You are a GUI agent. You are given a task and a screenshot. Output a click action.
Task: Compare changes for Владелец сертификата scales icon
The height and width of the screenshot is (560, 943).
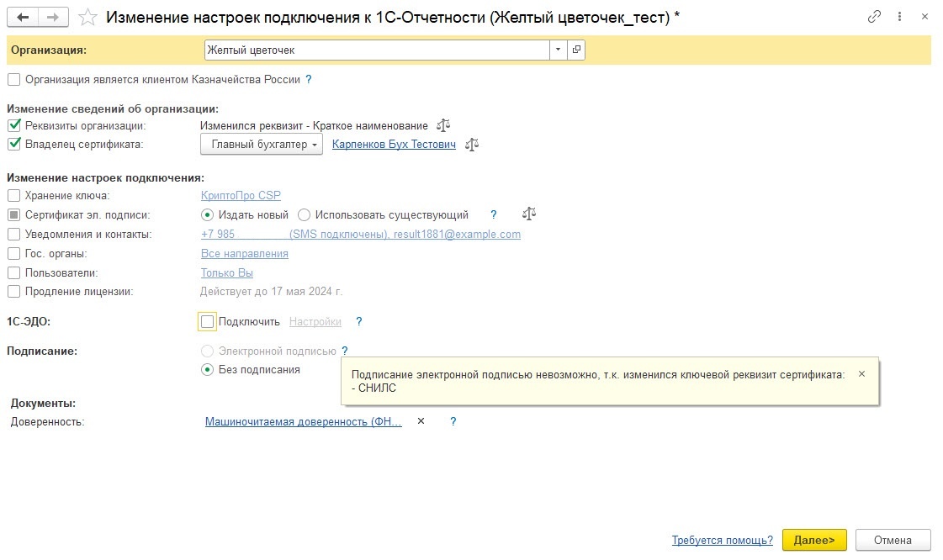[472, 145]
